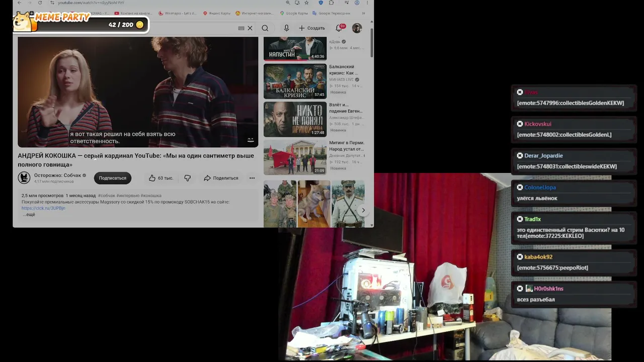The image size is (644, 362).
Task: Open the МИНАЕВ LIVE channel name
Action: coord(342,79)
